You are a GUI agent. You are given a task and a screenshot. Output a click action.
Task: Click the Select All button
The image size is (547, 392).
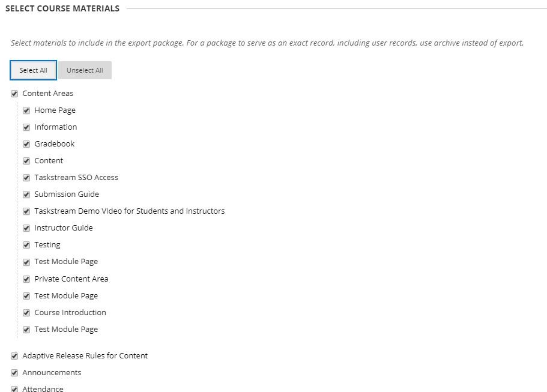33,70
